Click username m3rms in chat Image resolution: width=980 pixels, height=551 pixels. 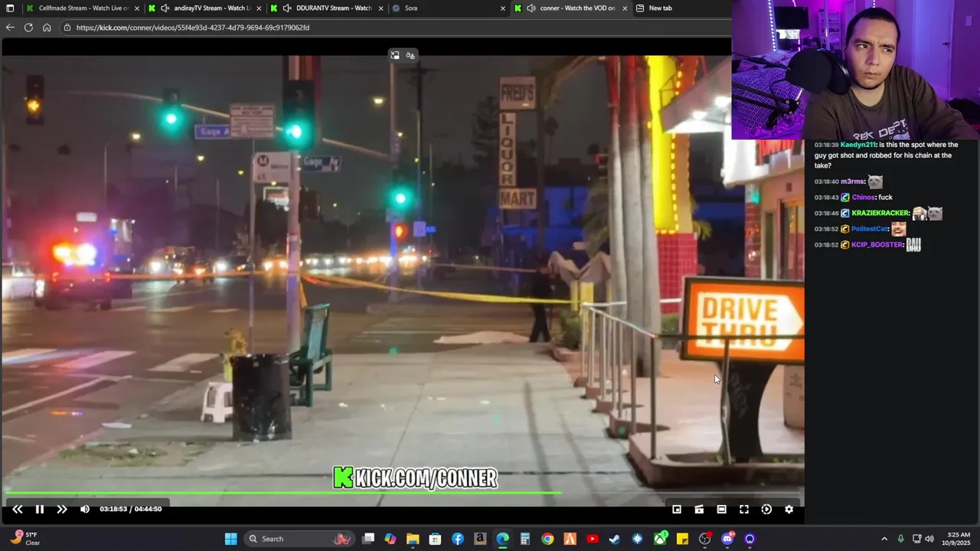[x=852, y=181]
